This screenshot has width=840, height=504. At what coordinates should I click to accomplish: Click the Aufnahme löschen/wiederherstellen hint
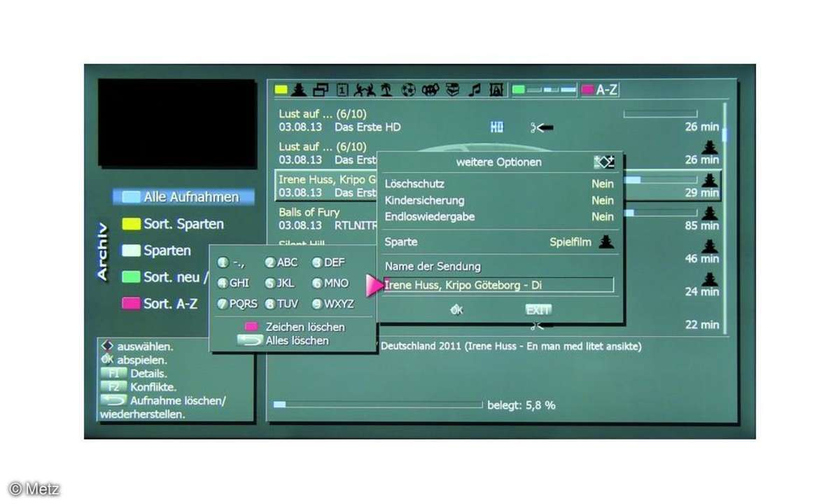pyautogui.click(x=163, y=407)
